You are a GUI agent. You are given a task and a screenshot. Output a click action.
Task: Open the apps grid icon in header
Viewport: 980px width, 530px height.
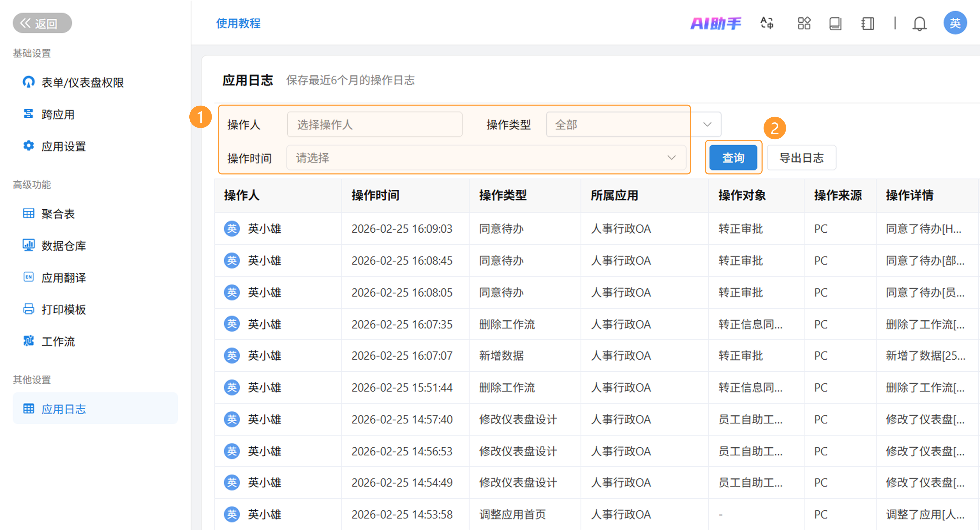tap(803, 23)
